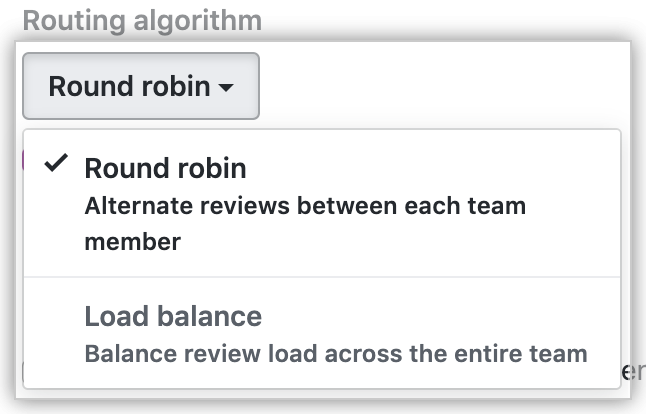The image size is (646, 414).
Task: Click the 'Round robin' text on the dropdown button
Action: pyautogui.click(x=129, y=86)
